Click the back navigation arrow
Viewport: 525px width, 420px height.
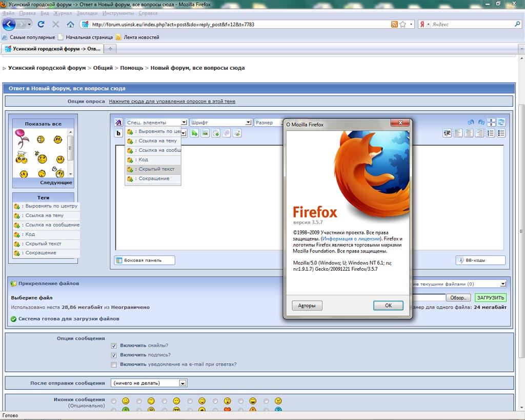pos(9,24)
